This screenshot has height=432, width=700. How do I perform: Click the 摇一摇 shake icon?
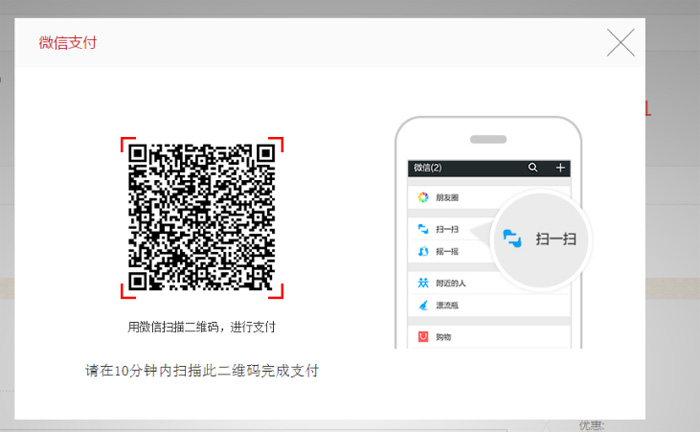tap(423, 251)
